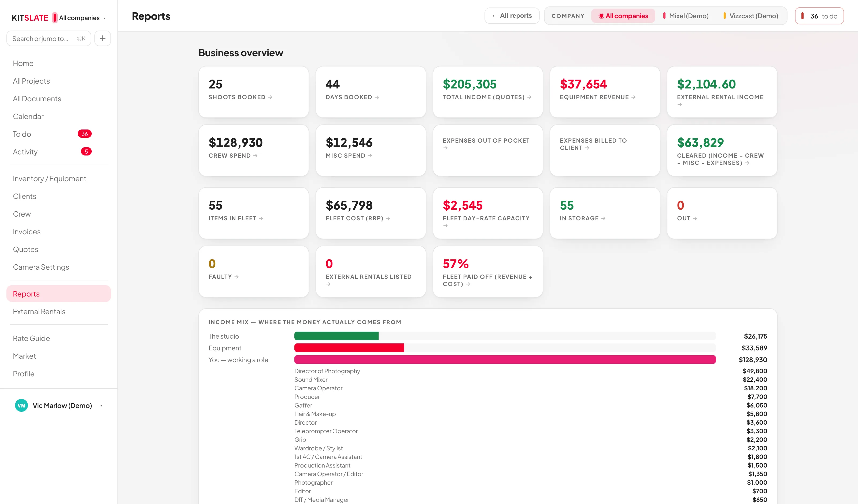Click the red Equipment income bar
The height and width of the screenshot is (504, 858).
tap(349, 348)
